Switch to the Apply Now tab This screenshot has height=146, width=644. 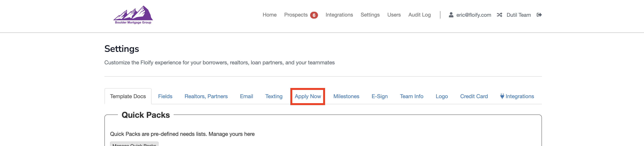(307, 96)
